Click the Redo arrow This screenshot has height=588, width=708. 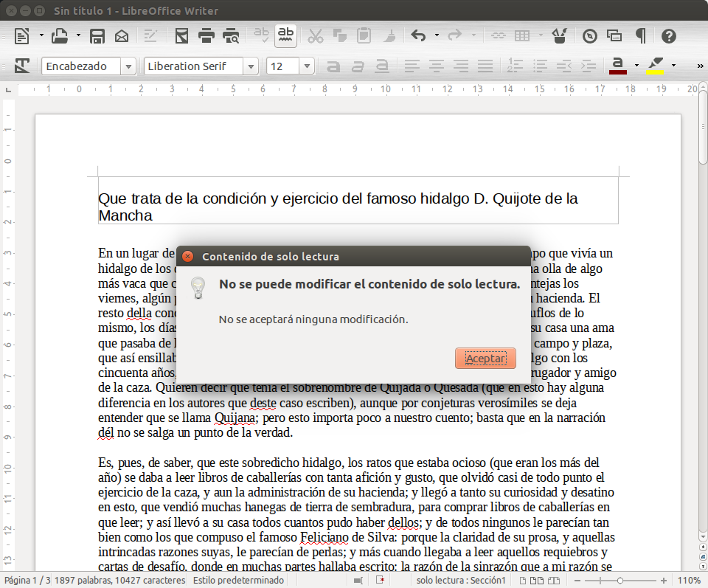[455, 35]
